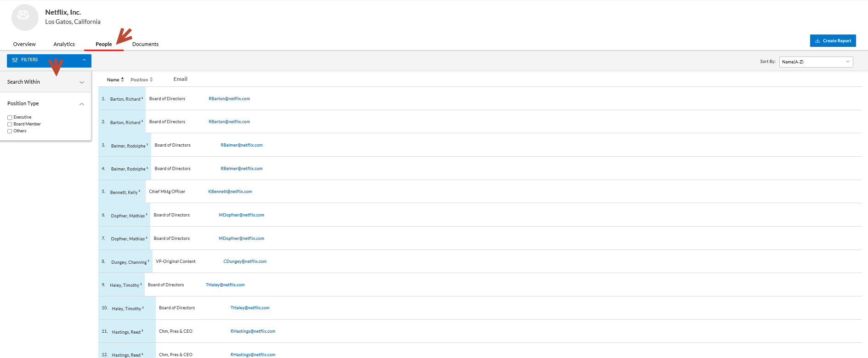Select Haley, Timothy in row 10

126,309
